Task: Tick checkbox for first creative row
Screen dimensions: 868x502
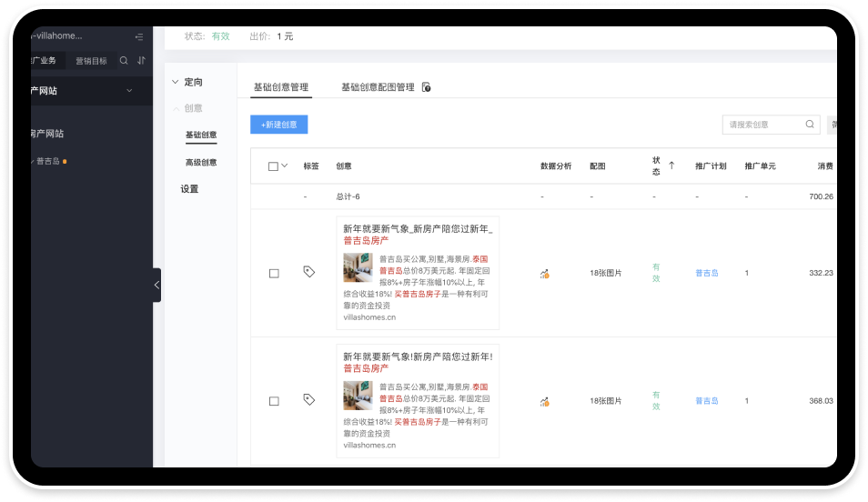Action: point(274,274)
